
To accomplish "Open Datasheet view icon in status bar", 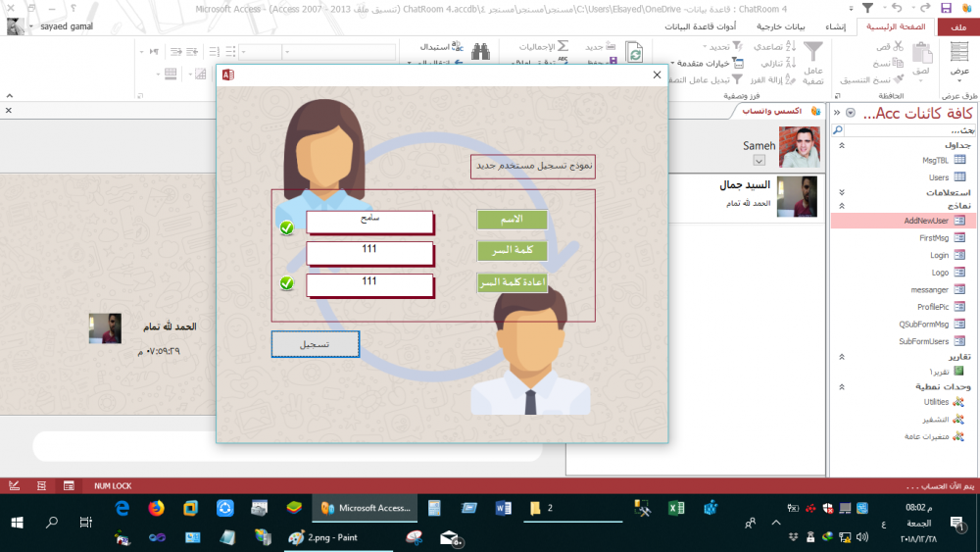I will (69, 485).
